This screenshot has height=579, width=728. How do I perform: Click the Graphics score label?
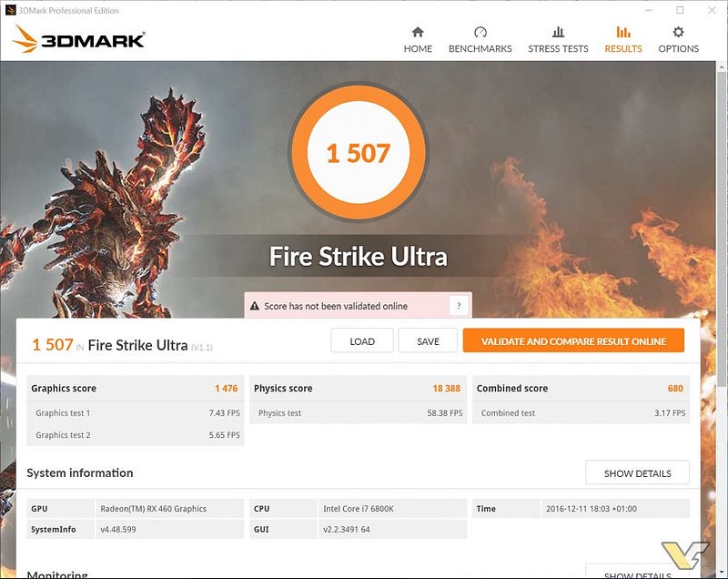[x=64, y=388]
